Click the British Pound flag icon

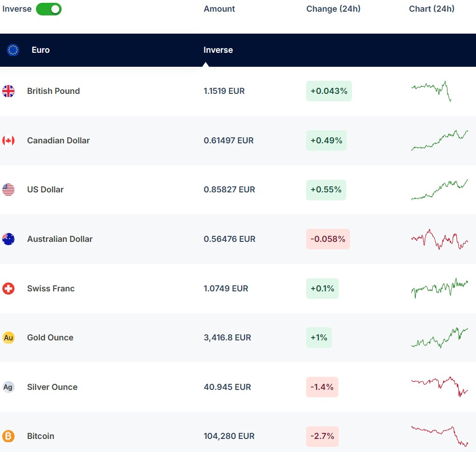coord(8,91)
